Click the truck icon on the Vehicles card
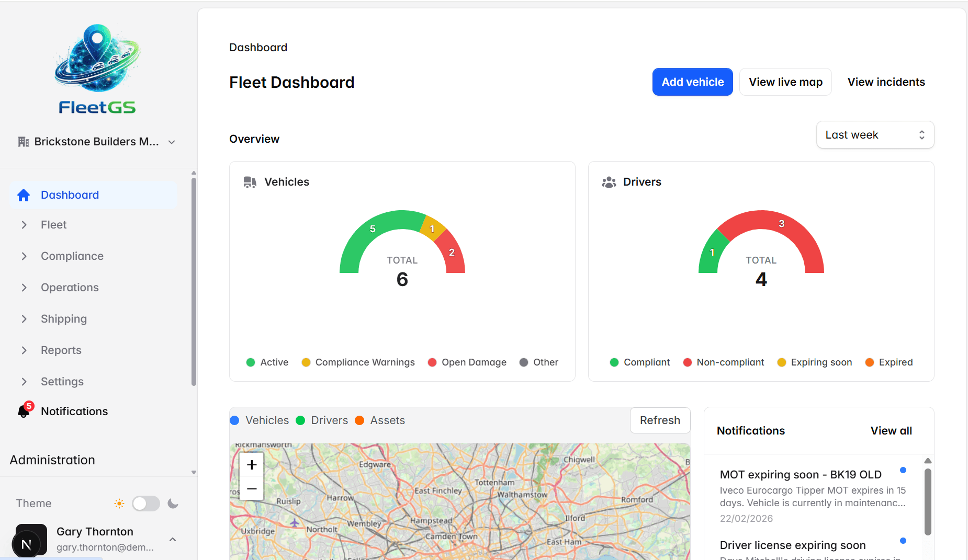This screenshot has height=560, width=968. (x=250, y=182)
